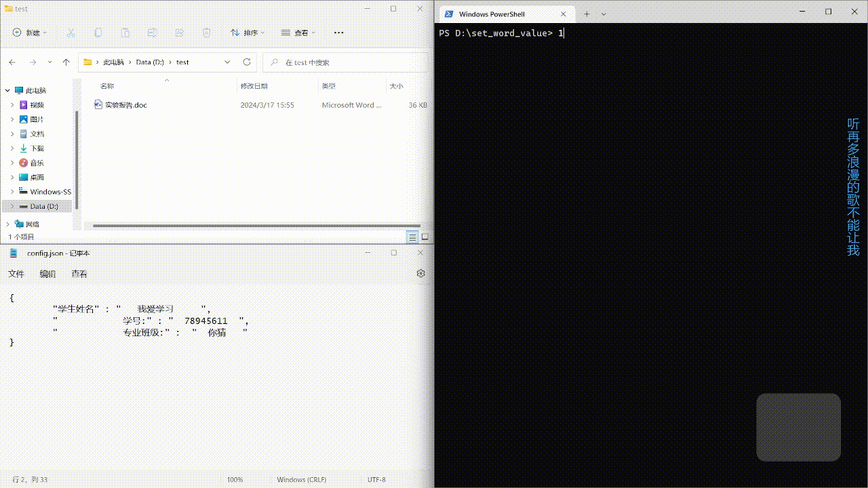Expand the 下载 tree node
This screenshot has height=488, width=868.
12,148
